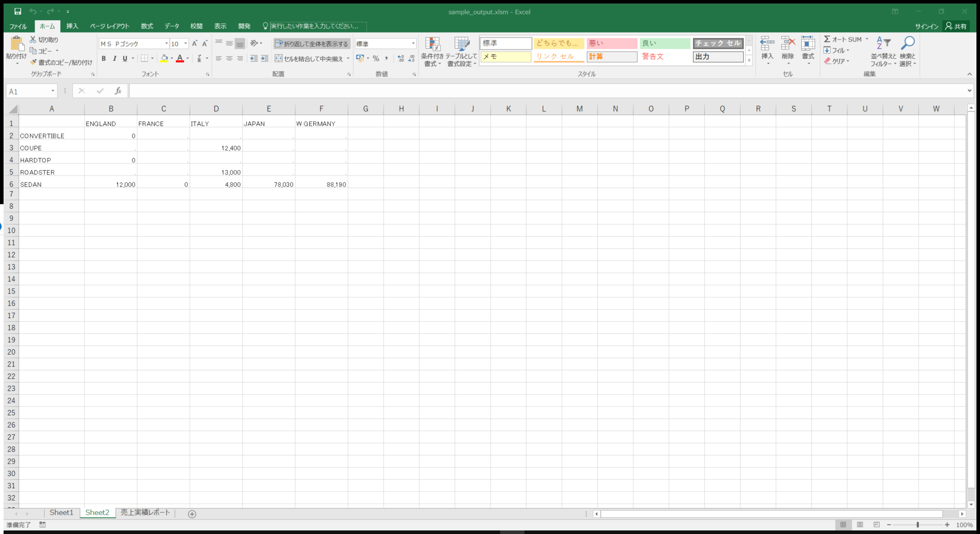Expand the Name Box dropdown arrow
The image size is (980, 534).
pyautogui.click(x=53, y=91)
